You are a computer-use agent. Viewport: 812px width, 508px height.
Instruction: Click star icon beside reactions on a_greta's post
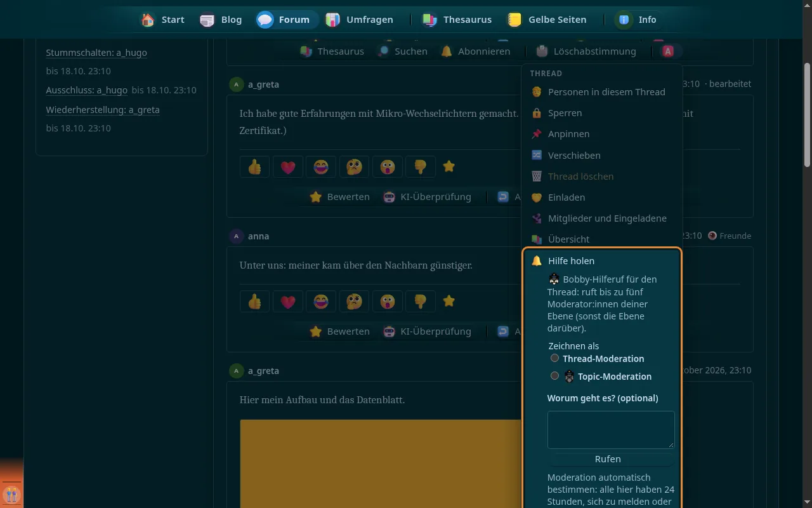coord(449,166)
